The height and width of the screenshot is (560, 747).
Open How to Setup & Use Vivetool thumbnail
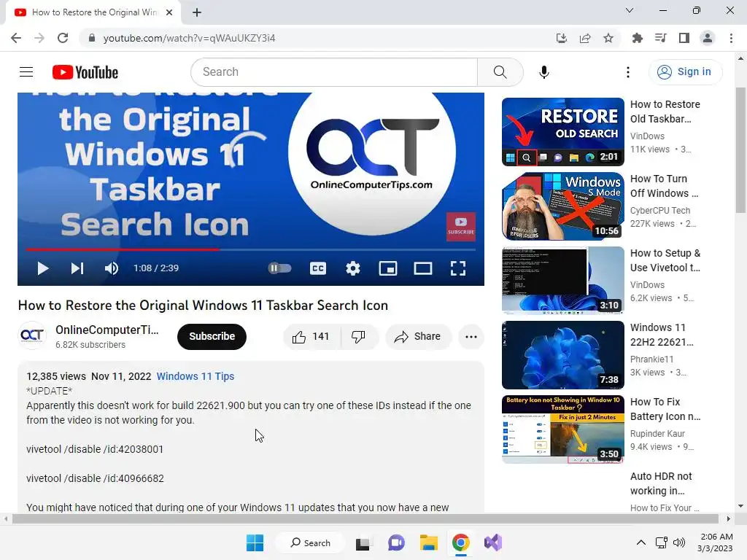pyautogui.click(x=562, y=281)
